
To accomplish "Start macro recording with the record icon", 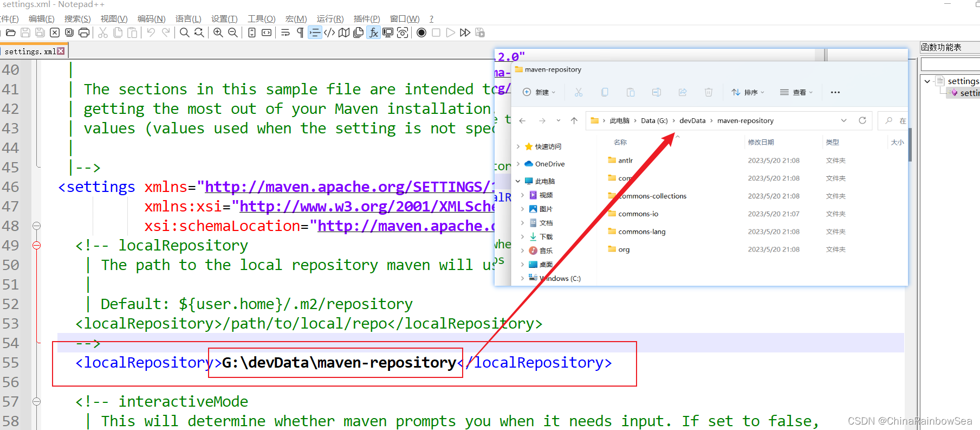I will (421, 33).
